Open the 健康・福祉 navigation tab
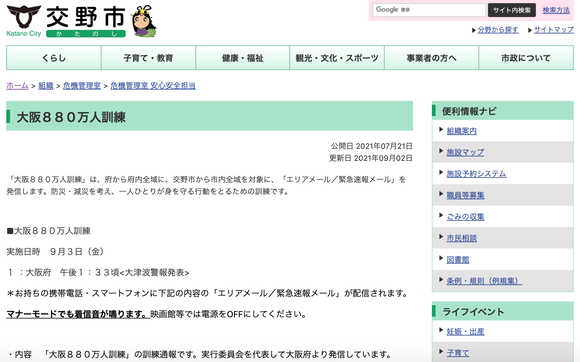 (x=243, y=58)
